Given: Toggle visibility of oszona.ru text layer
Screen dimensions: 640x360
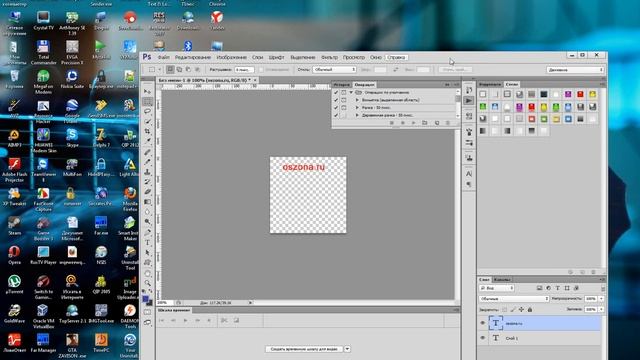Looking at the screenshot, I should pos(482,323).
